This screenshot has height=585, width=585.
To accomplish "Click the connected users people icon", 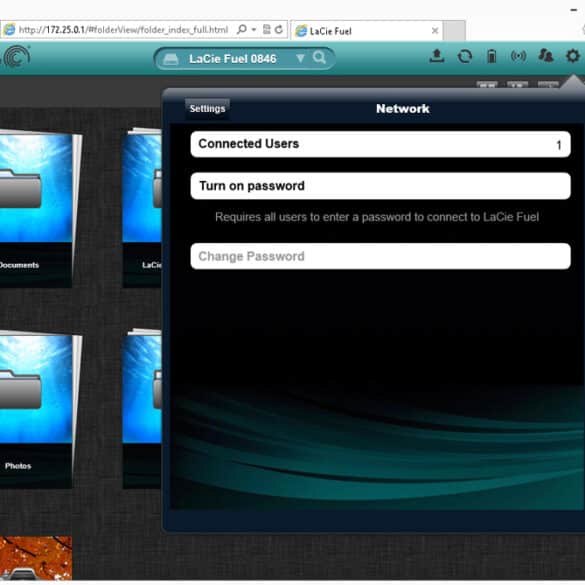I will pos(545,56).
